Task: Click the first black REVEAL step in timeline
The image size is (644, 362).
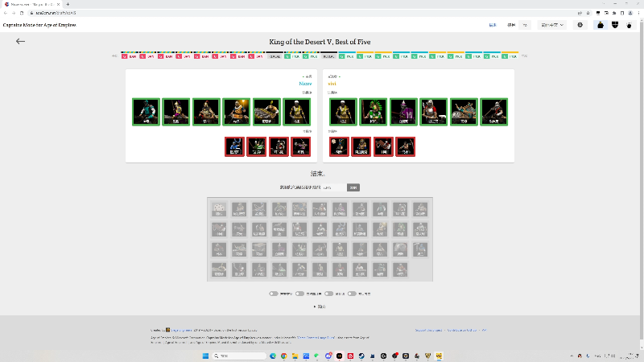Action: pyautogui.click(x=275, y=56)
